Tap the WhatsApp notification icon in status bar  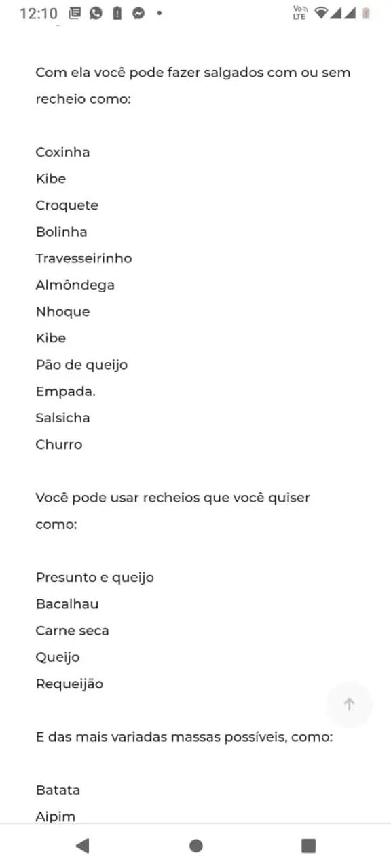pos(96,13)
